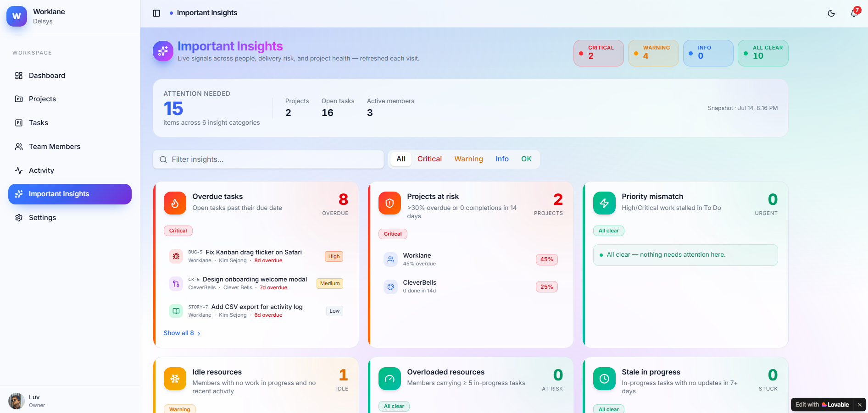Go to Projects page

(x=70, y=99)
